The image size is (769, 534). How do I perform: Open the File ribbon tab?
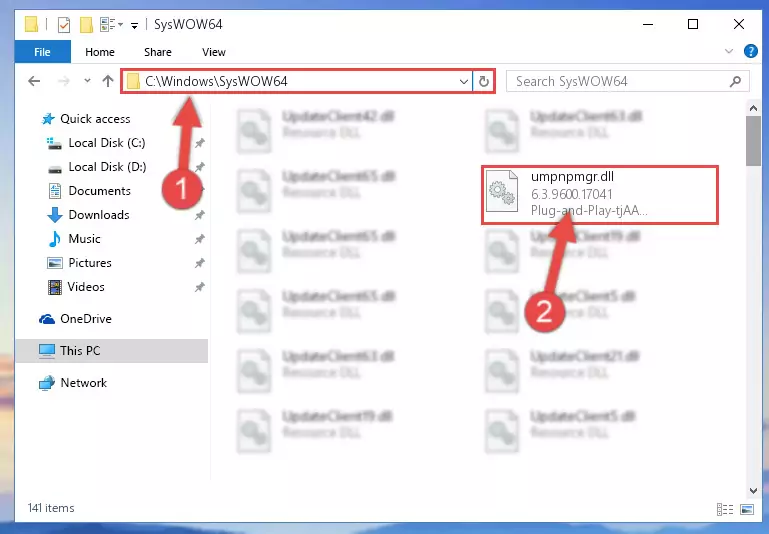click(x=42, y=51)
